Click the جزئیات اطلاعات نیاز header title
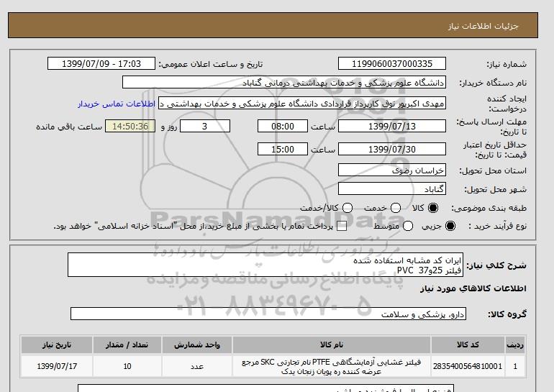Image resolution: width=554 pixels, height=392 pixels. (x=483, y=26)
